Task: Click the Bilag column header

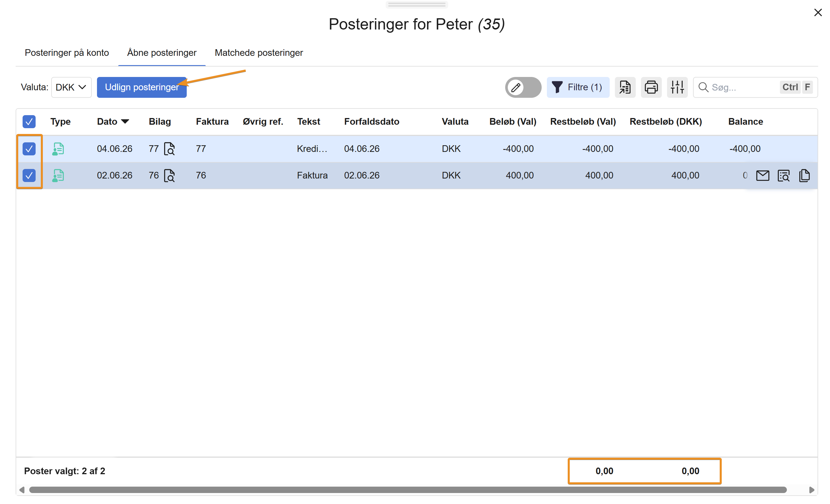Action: tap(160, 122)
